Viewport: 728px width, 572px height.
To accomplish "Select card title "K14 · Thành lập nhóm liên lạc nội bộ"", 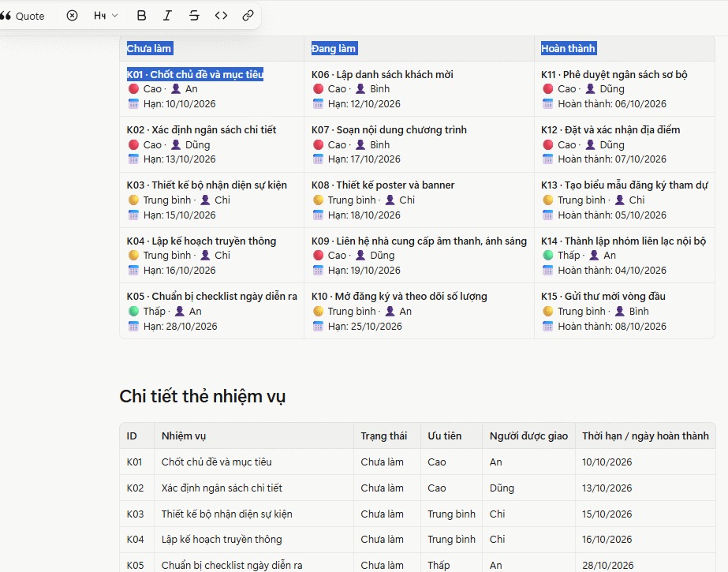I will point(624,241).
